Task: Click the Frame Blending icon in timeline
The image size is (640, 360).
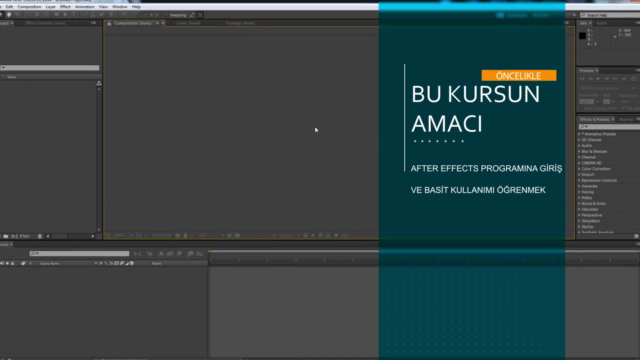Action: point(170,254)
